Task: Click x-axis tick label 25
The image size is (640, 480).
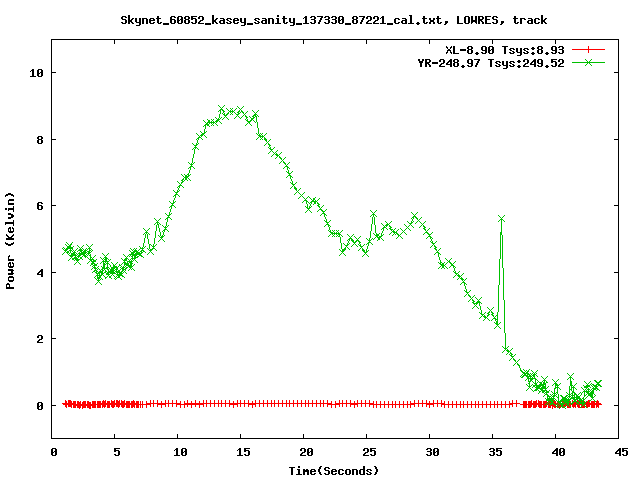Action: tap(369, 452)
